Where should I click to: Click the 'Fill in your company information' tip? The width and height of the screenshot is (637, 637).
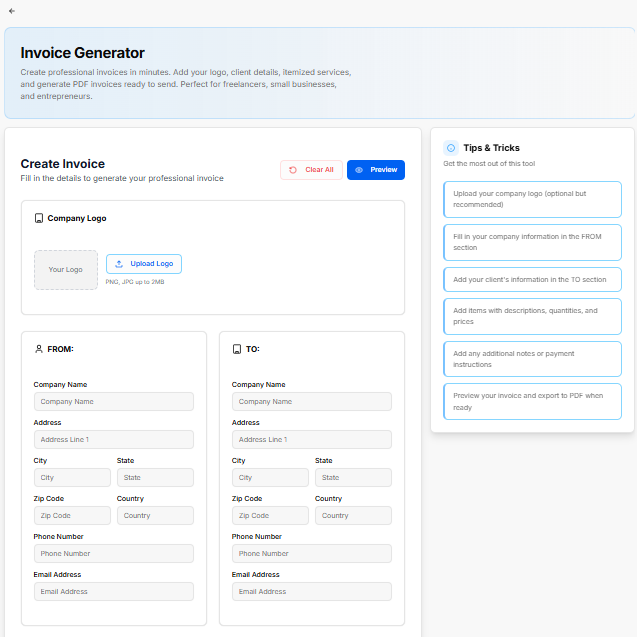coord(532,243)
